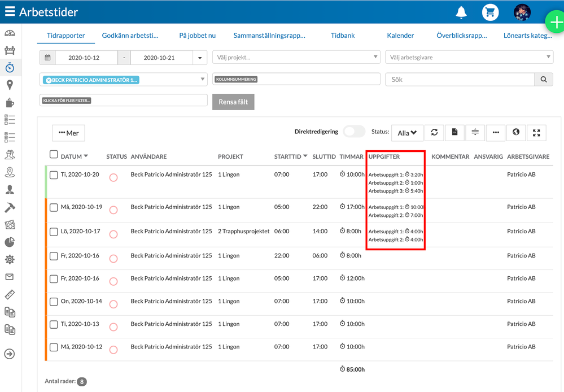The image size is (564, 392).
Task: Refresh the time report table
Action: [434, 133]
